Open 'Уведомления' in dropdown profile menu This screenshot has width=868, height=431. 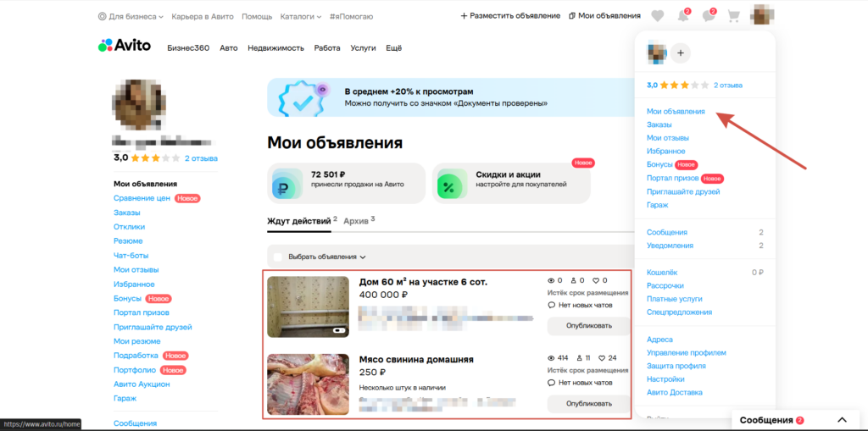click(x=670, y=246)
